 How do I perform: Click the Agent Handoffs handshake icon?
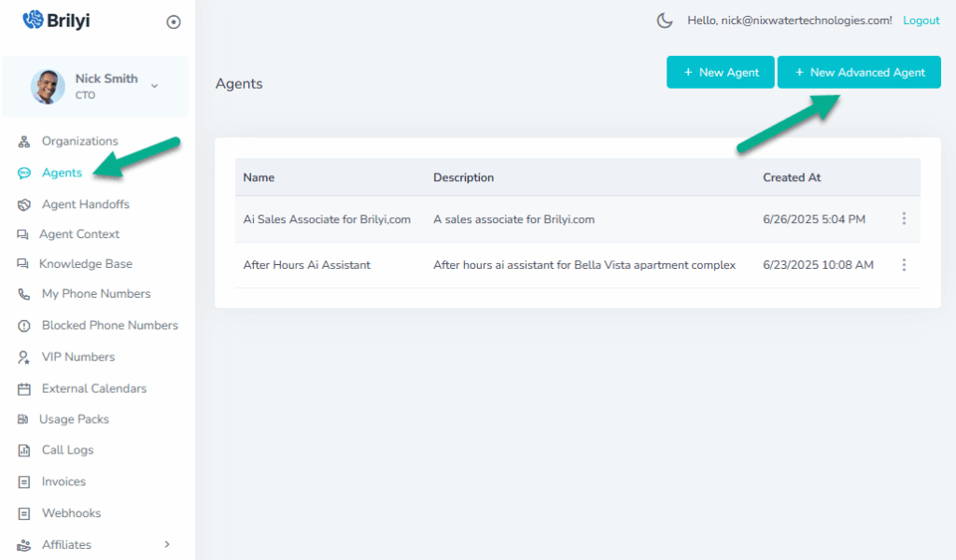point(24,204)
